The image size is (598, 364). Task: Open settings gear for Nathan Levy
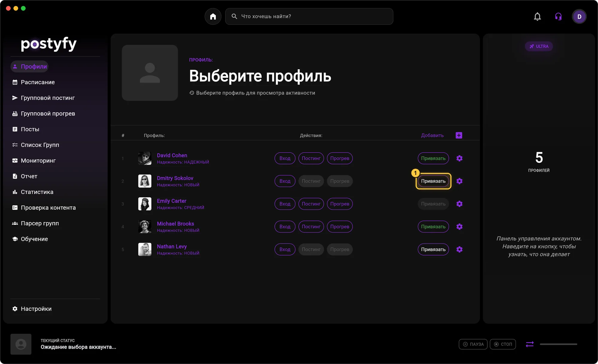(x=460, y=249)
